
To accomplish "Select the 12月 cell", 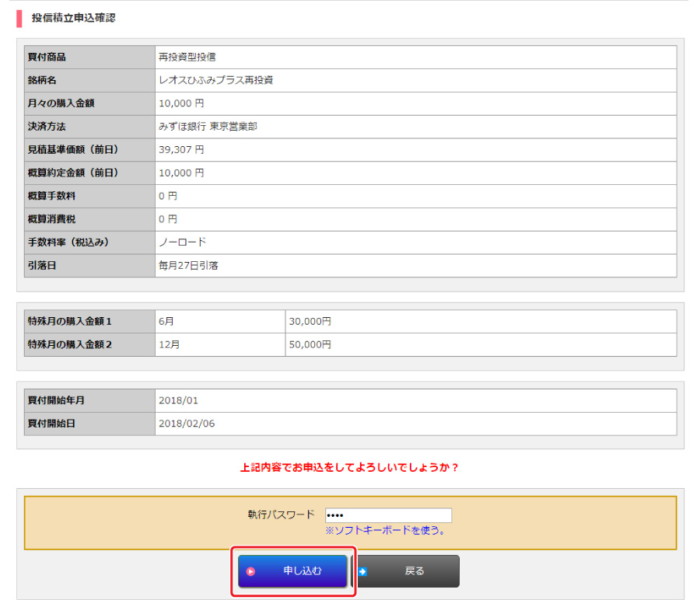I will point(220,345).
